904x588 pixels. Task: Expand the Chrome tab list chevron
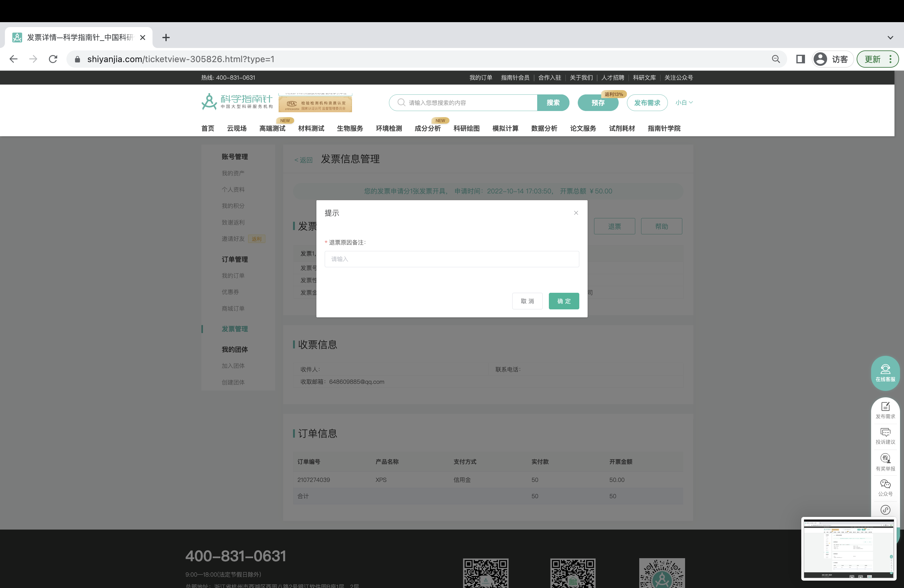[890, 38]
